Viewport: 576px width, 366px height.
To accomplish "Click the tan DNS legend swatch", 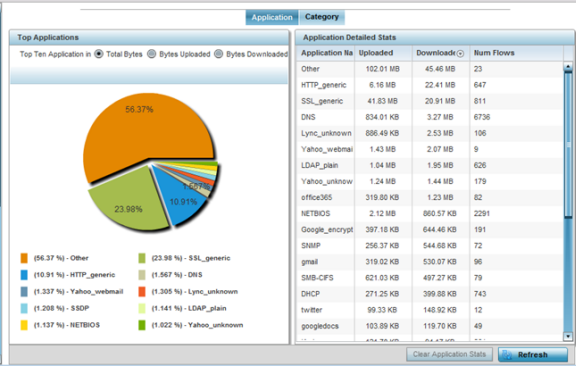I will (x=142, y=275).
